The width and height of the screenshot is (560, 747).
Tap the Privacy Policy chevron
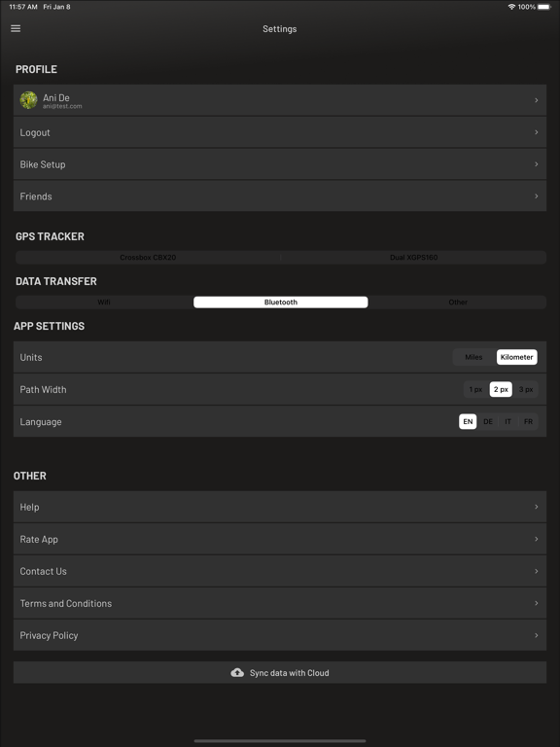tap(537, 635)
